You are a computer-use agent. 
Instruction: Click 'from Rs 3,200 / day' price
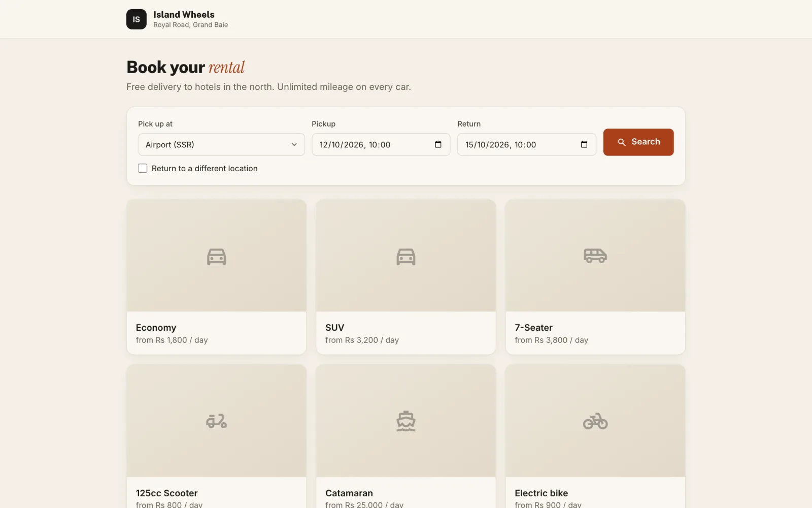click(x=362, y=340)
